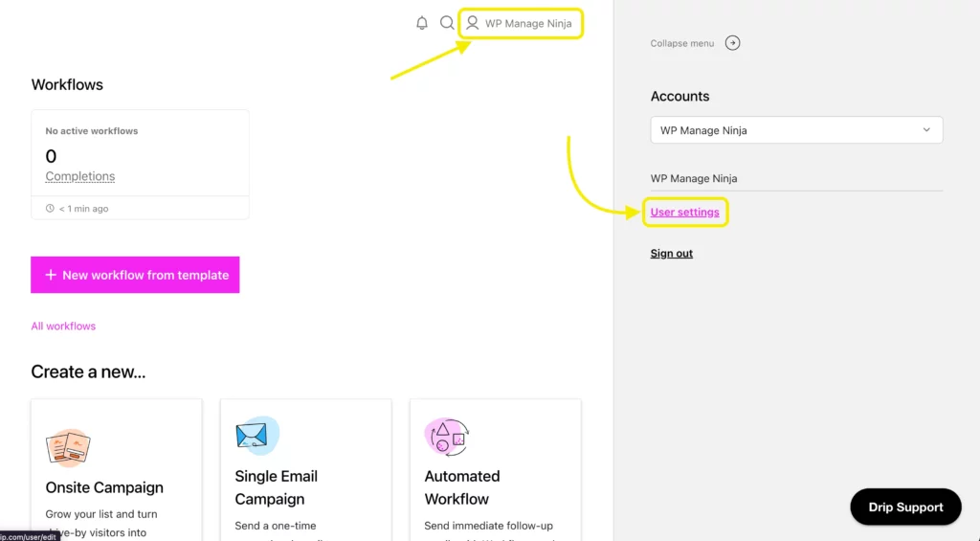Click the collapse menu arrow icon
Image resolution: width=980 pixels, height=541 pixels.
(x=732, y=43)
